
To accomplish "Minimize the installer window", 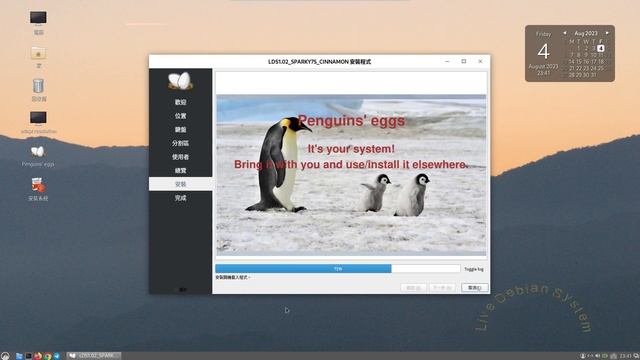I will click(447, 61).
